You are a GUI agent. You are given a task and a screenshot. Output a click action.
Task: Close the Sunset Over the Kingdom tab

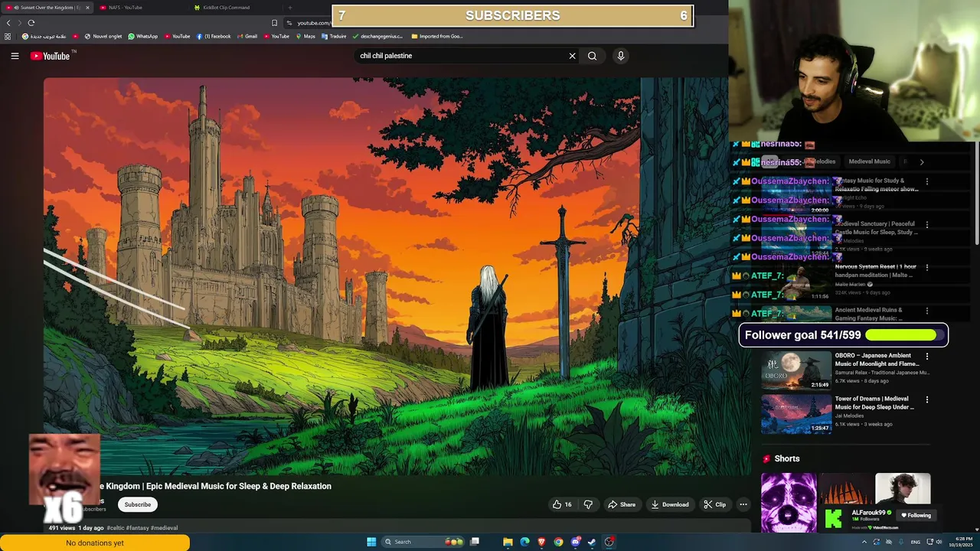pos(87,8)
